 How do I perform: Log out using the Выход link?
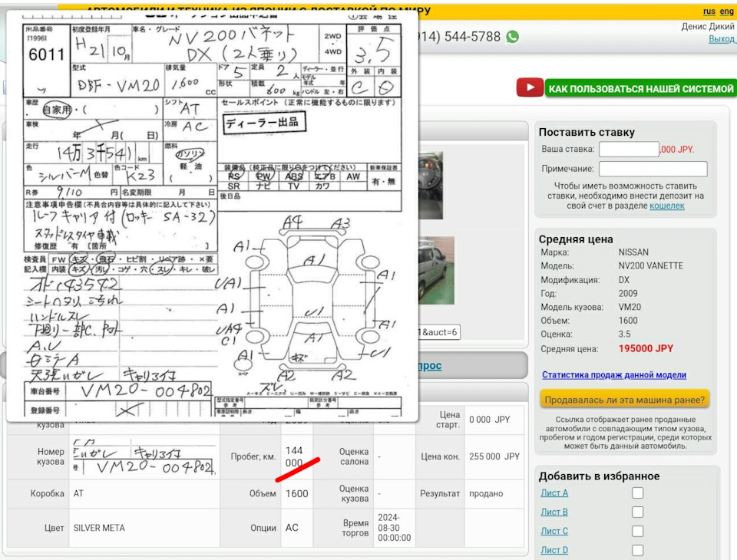pyautogui.click(x=721, y=39)
